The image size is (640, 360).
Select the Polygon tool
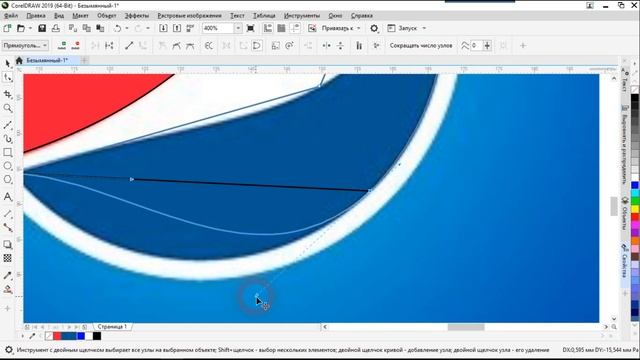[x=7, y=180]
